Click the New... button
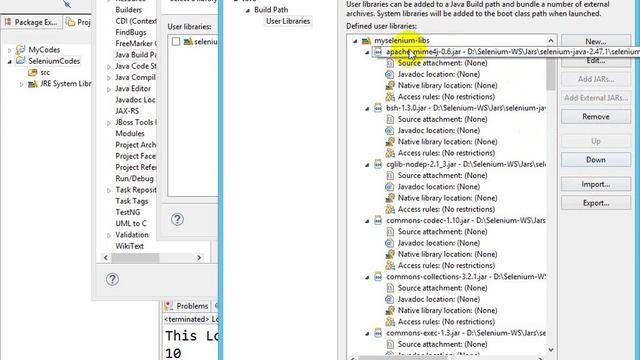Image resolution: width=640 pixels, height=360 pixels. [x=596, y=41]
